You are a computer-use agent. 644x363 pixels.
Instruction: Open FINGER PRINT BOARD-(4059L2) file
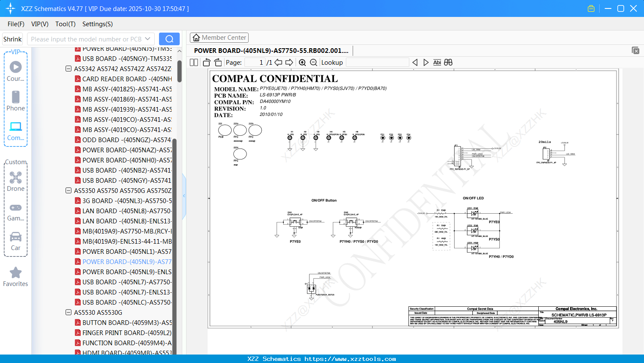pos(123,333)
